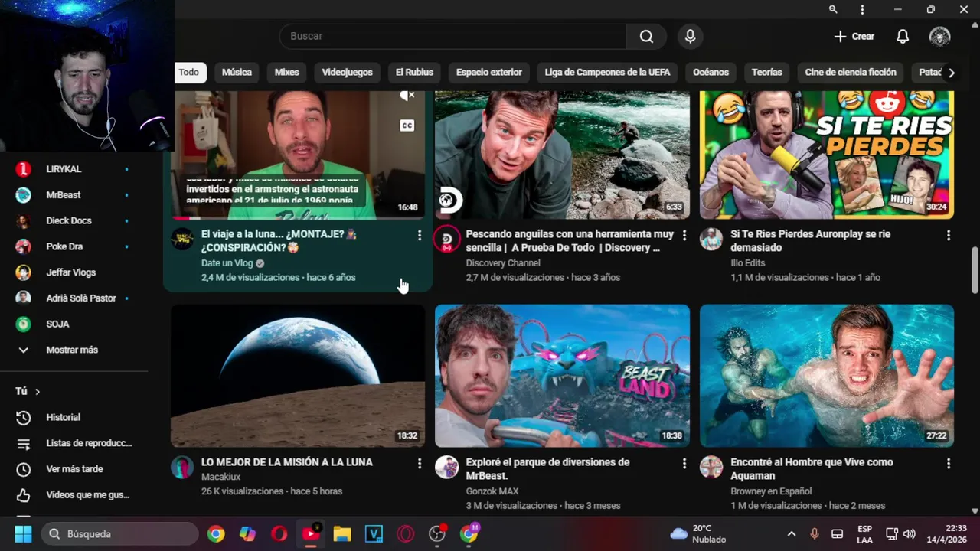Click the page vertical scrollbar thumb
Viewport: 980px width, 551px height.
click(975, 269)
